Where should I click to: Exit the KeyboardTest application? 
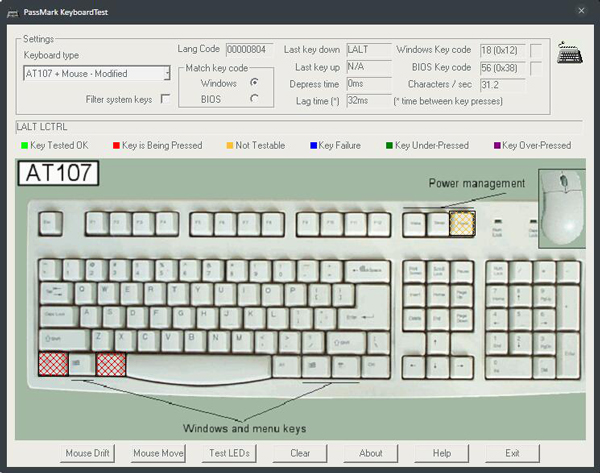tap(512, 453)
